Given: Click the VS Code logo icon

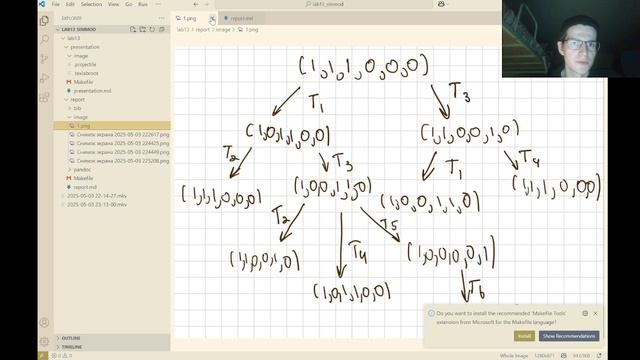Looking at the screenshot, I should 42,4.
